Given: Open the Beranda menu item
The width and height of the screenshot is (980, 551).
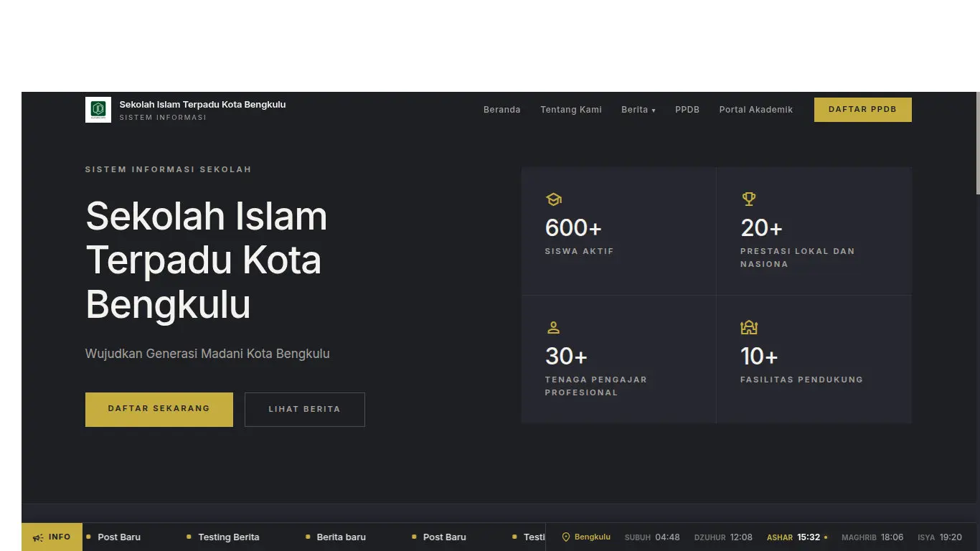Looking at the screenshot, I should [x=502, y=110].
